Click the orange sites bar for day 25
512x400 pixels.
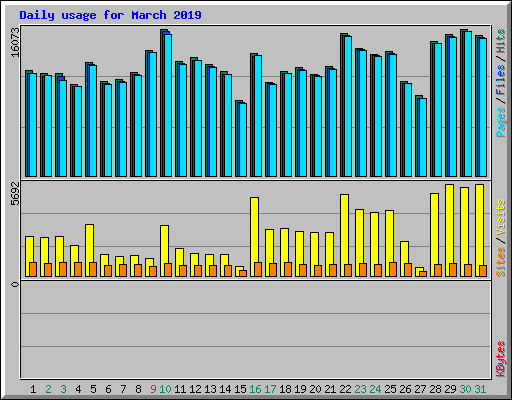click(x=393, y=269)
